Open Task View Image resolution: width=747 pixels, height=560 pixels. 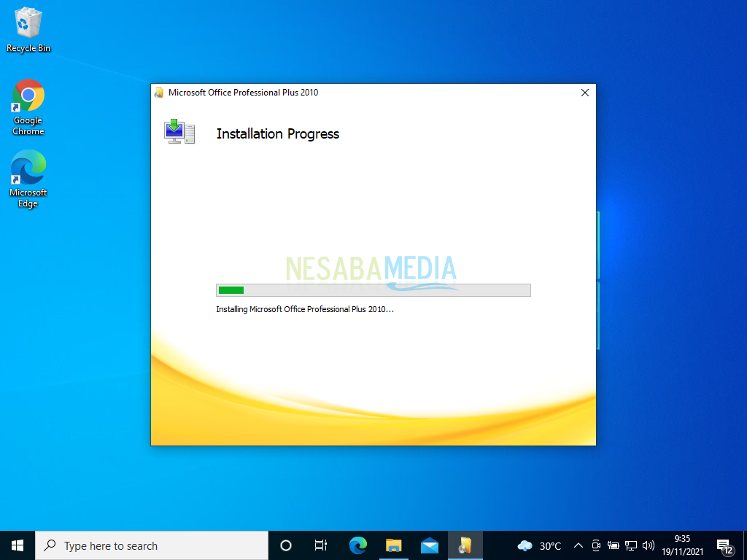[321, 545]
